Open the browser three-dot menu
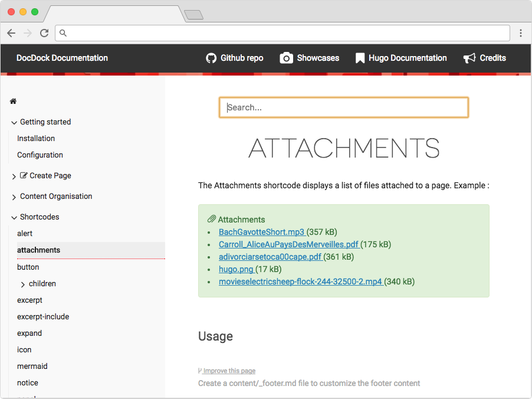The height and width of the screenshot is (399, 532). [521, 33]
